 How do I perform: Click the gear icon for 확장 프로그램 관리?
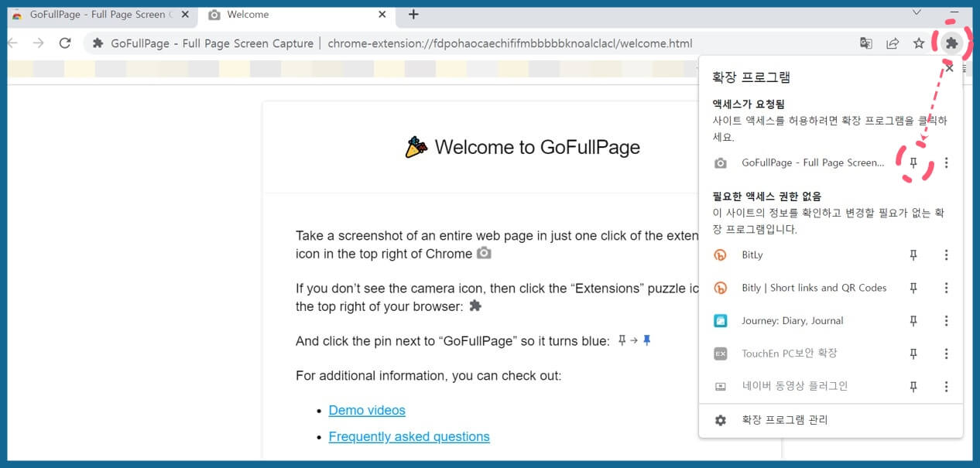coord(721,420)
